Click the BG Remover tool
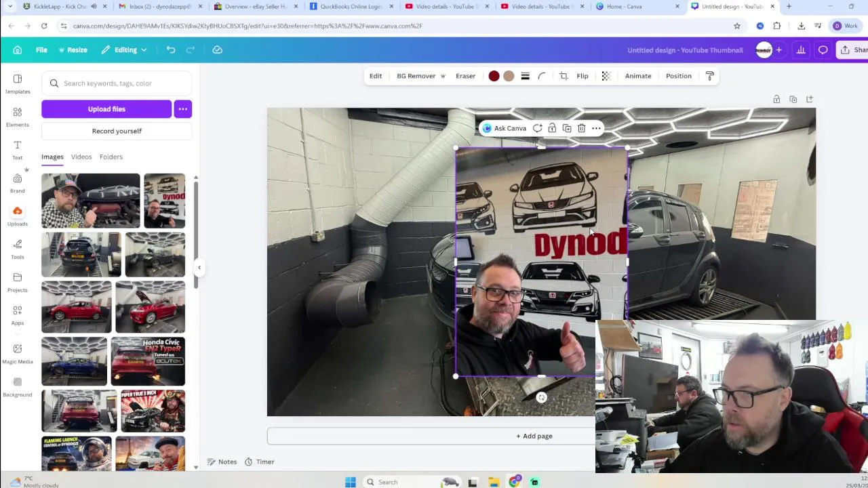Viewport: 868px width, 488px height. (x=421, y=76)
